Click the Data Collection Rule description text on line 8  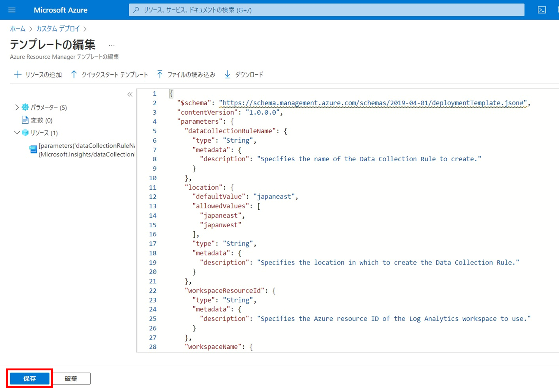coord(369,159)
